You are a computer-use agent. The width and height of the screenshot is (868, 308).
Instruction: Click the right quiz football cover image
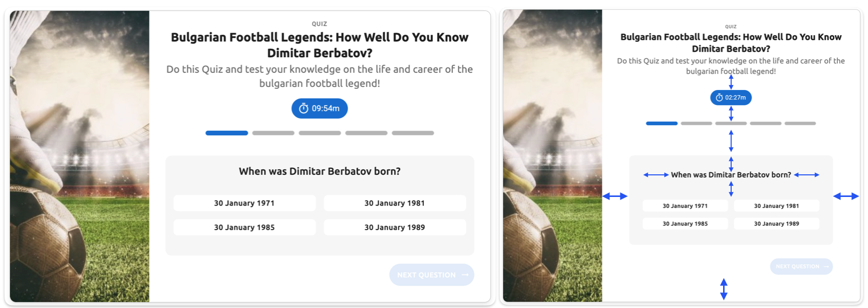(552, 156)
